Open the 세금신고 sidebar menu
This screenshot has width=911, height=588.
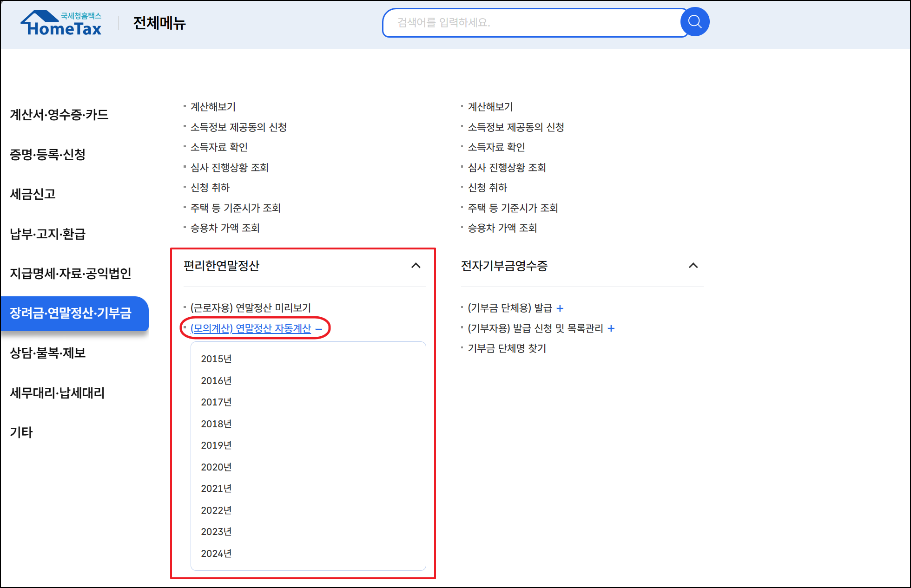click(33, 194)
